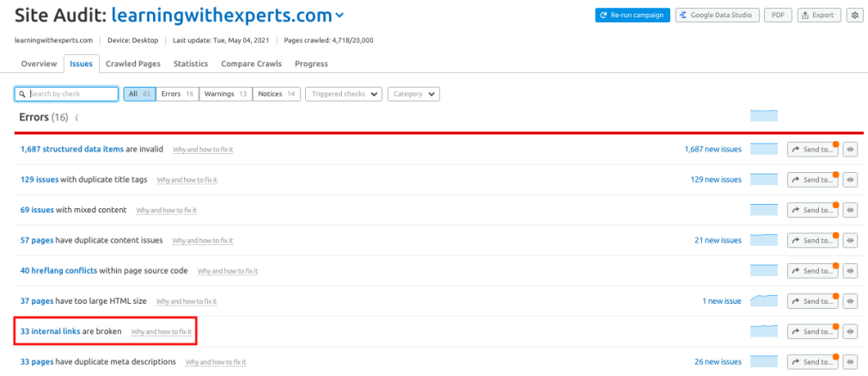
Task: Filter by Warnings 13
Action: [x=225, y=95]
